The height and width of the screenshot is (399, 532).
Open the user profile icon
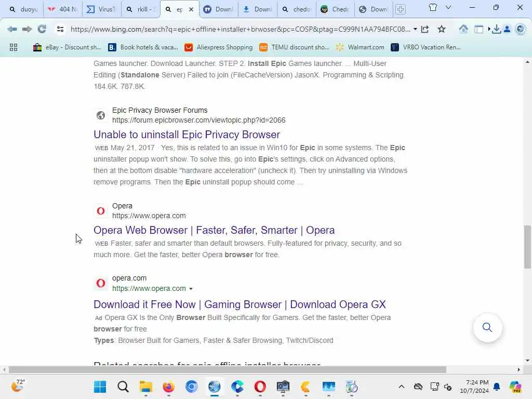click(507, 30)
